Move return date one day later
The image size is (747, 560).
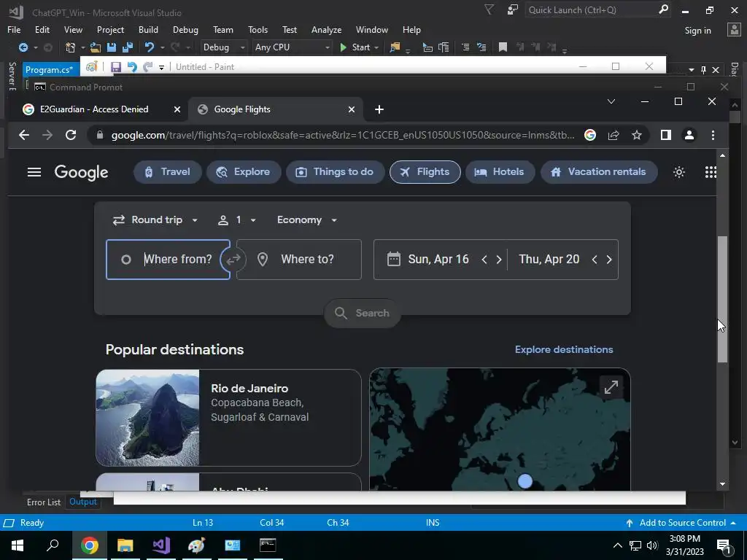(609, 260)
